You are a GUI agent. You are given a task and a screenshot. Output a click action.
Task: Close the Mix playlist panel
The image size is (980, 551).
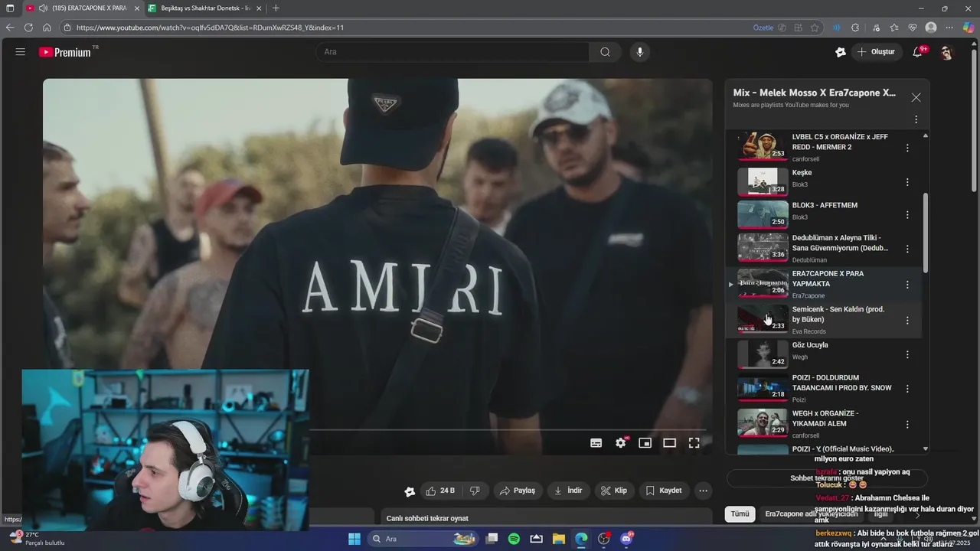(x=916, y=97)
